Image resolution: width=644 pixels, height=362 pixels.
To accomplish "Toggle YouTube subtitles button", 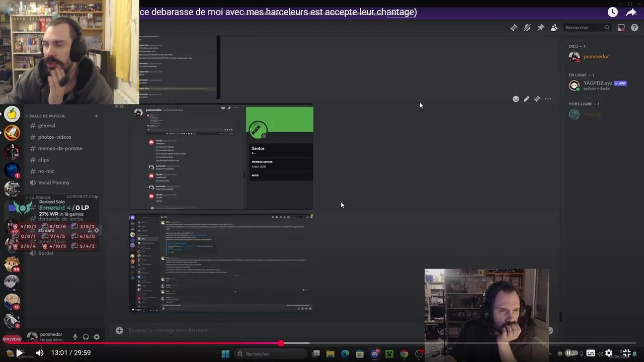I will pyautogui.click(x=591, y=353).
